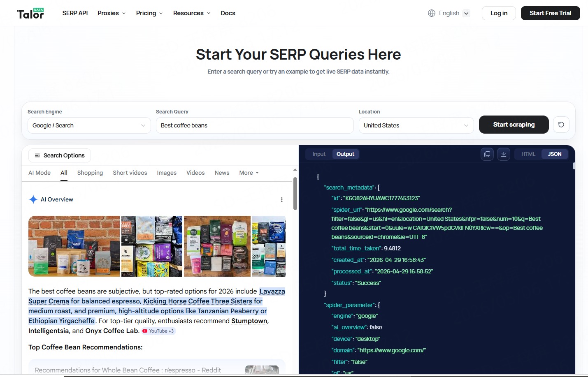
Task: Open second coffee bags collage thumbnail
Action: (x=152, y=246)
